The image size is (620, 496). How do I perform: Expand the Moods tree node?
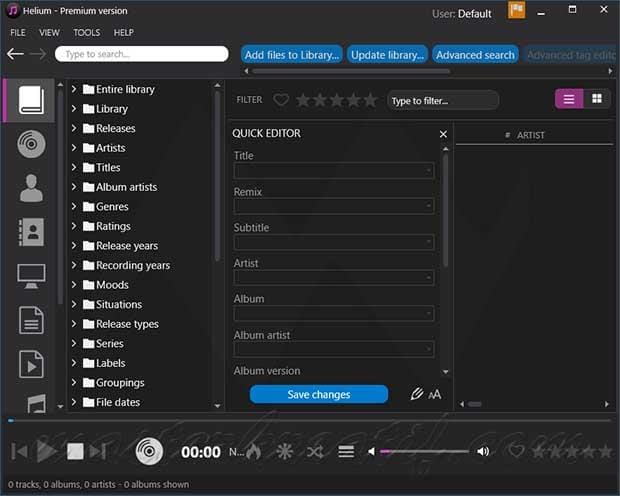coord(74,284)
